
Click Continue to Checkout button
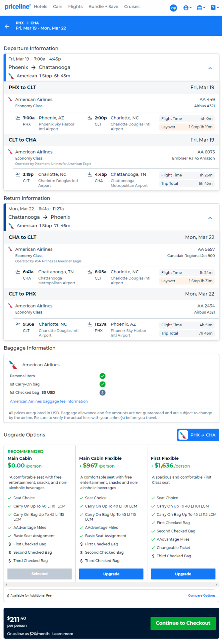[x=183, y=623]
